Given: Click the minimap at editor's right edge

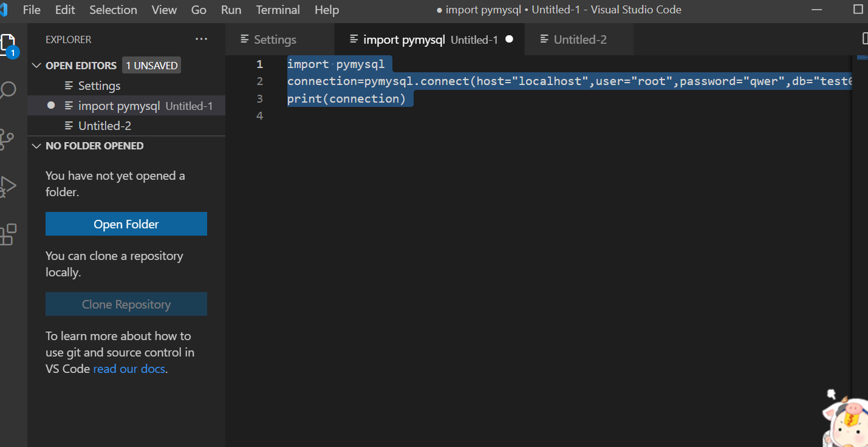Looking at the screenshot, I should (x=863, y=57).
